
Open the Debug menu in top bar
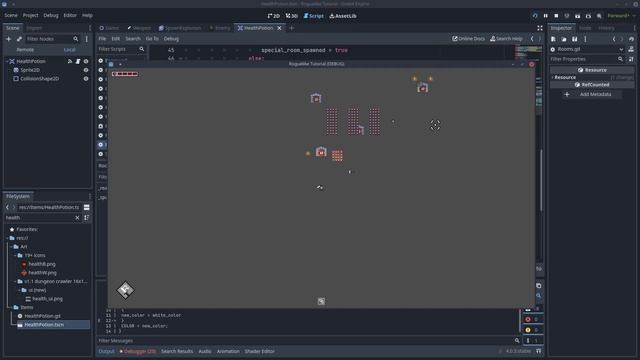(51, 15)
